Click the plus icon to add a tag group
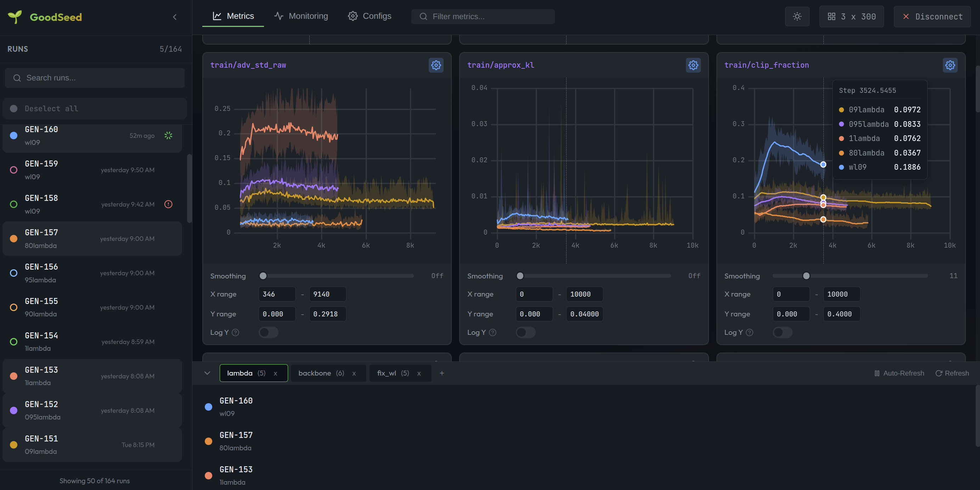980x490 pixels. coord(442,373)
